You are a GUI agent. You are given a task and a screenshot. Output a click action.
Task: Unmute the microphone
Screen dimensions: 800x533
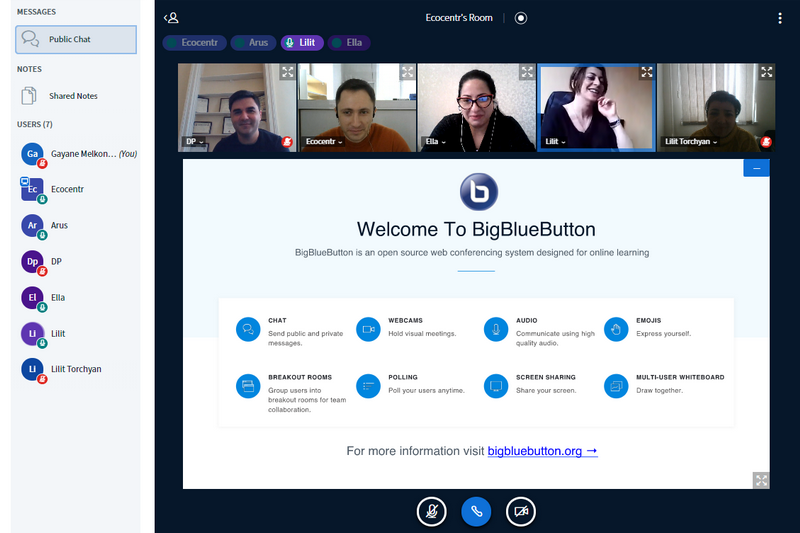point(432,511)
